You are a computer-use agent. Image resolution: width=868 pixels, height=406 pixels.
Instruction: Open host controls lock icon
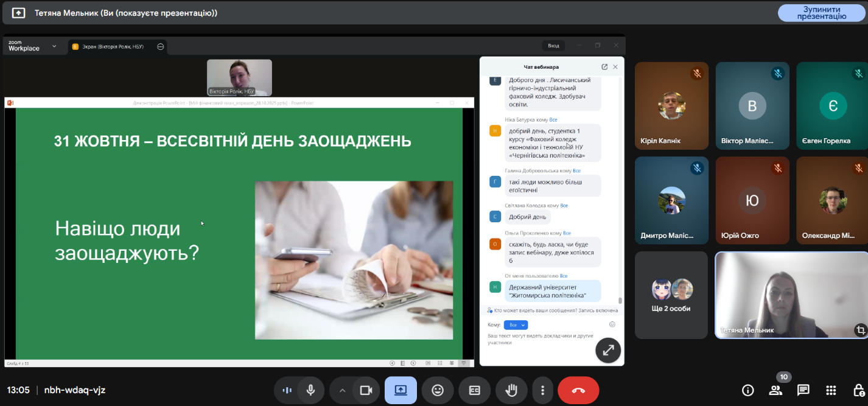point(859,390)
